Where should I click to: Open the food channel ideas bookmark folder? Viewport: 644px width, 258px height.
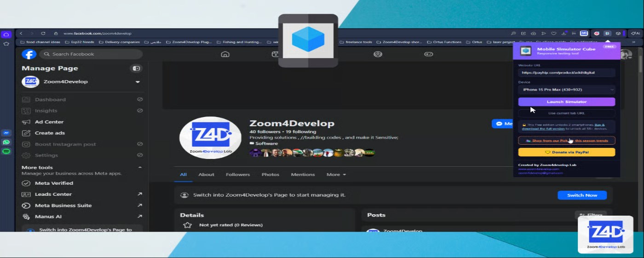pos(40,42)
